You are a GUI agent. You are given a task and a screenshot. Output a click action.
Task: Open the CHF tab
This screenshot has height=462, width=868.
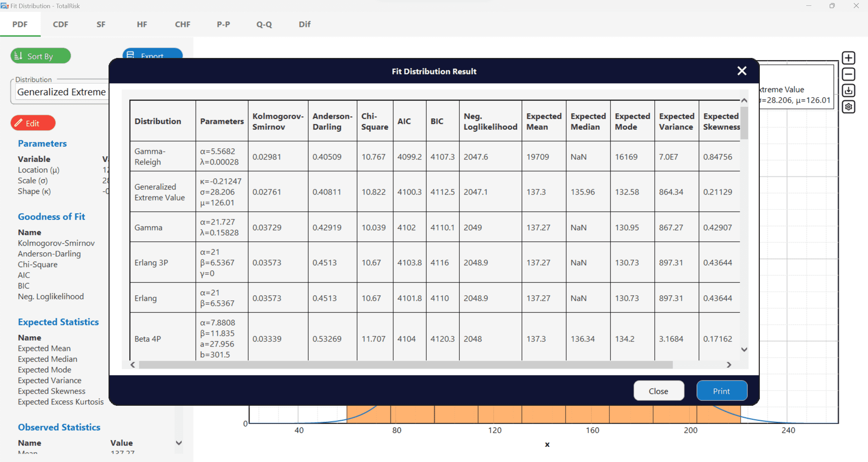point(182,24)
